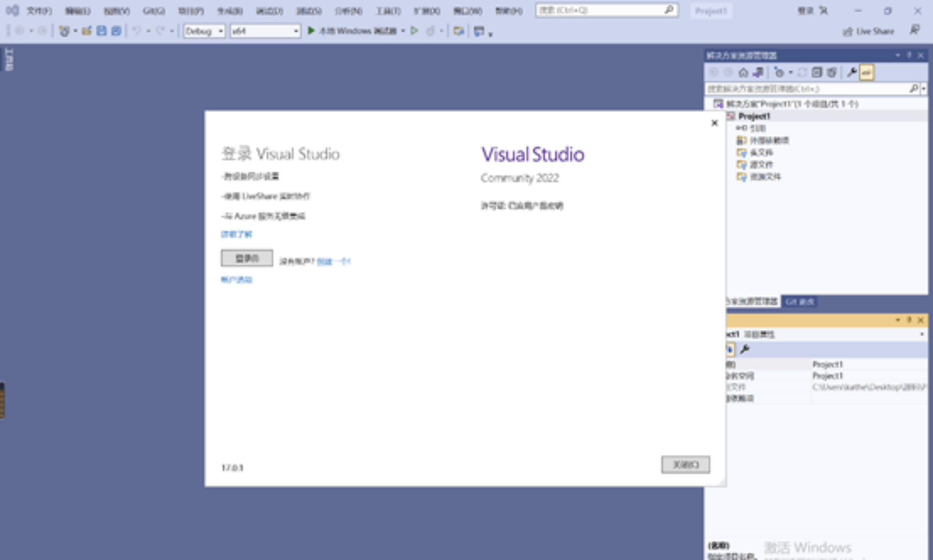Switch views icon in Solution Explorer toolbar
This screenshot has width=933, height=560.
pos(758,72)
